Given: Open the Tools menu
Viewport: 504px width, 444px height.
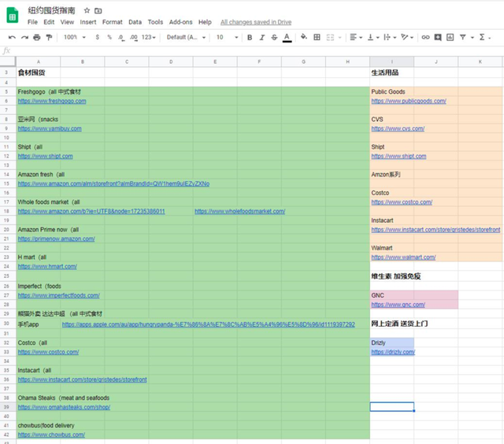Looking at the screenshot, I should click(x=155, y=22).
